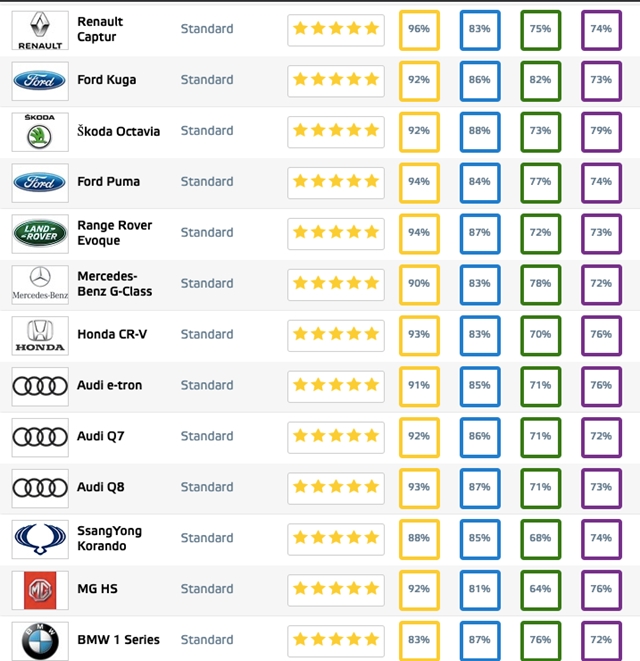Click the Mercedes-Benz logo icon
Viewport: 640px width, 661px height.
coord(40,285)
